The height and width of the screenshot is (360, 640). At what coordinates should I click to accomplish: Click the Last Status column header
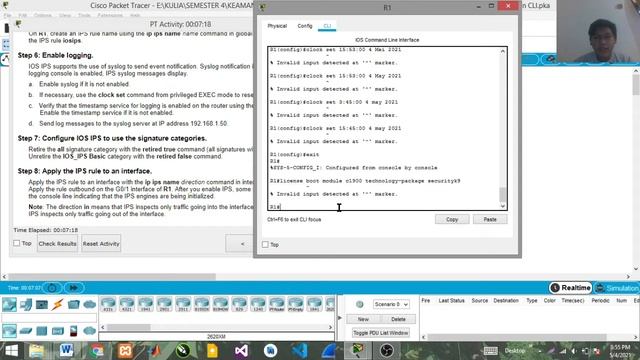451,300
